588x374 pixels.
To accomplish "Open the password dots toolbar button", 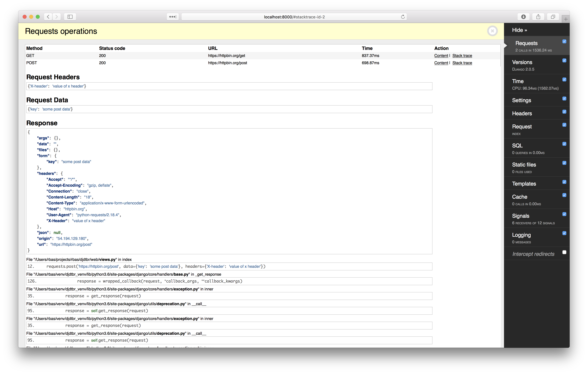I will [173, 17].
